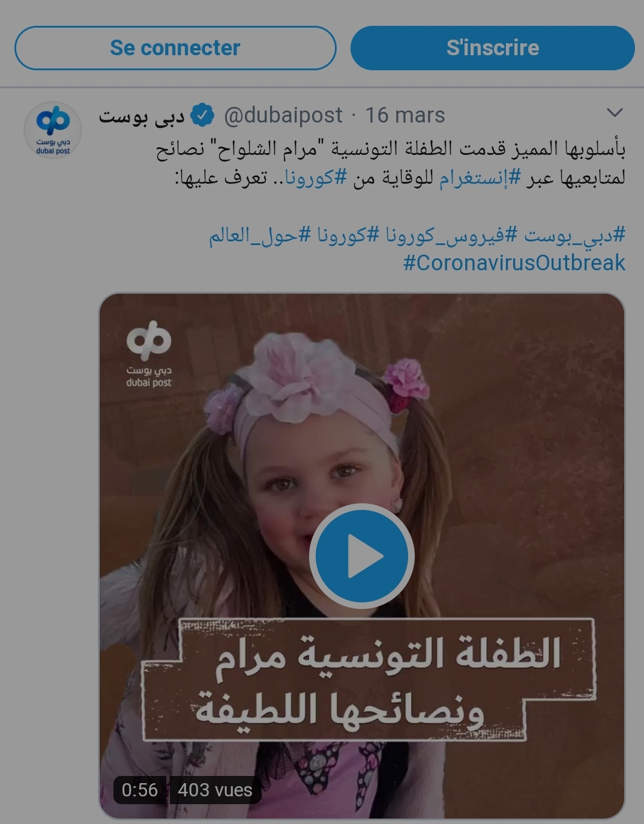The height and width of the screenshot is (824, 644).
Task: Open the Dubai Post profile avatar
Action: (53, 130)
